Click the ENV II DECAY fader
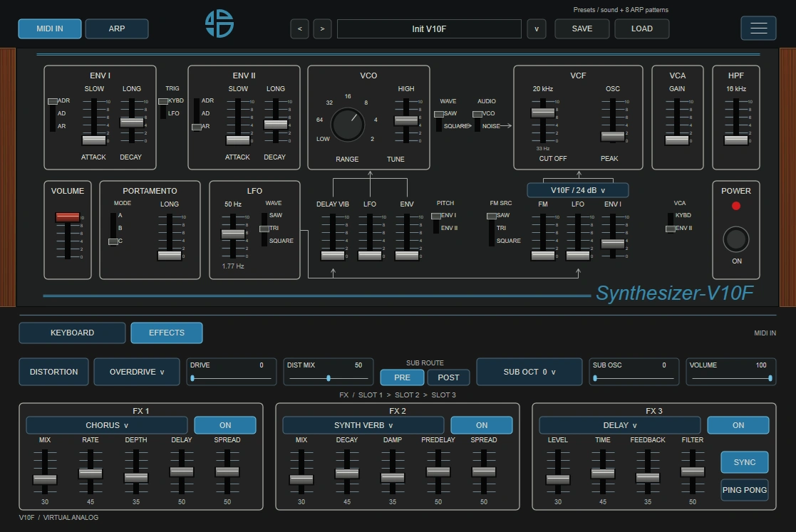This screenshot has width=796, height=532. click(x=276, y=124)
